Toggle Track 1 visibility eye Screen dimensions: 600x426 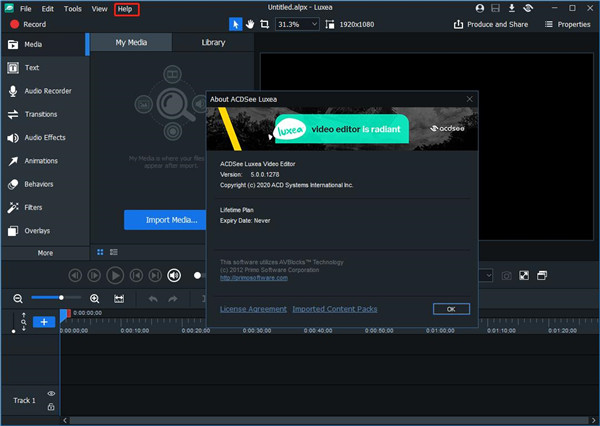point(51,393)
